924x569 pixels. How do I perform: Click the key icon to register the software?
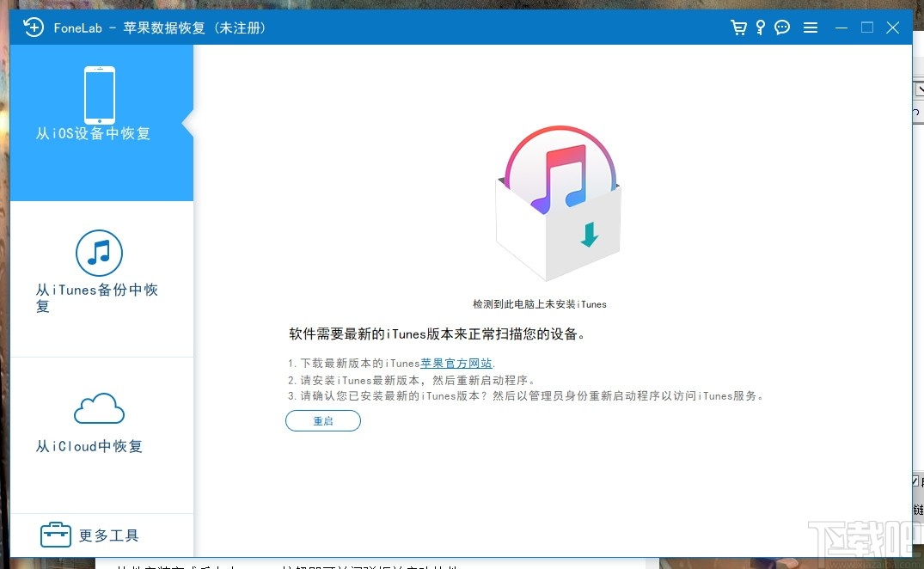(x=760, y=27)
